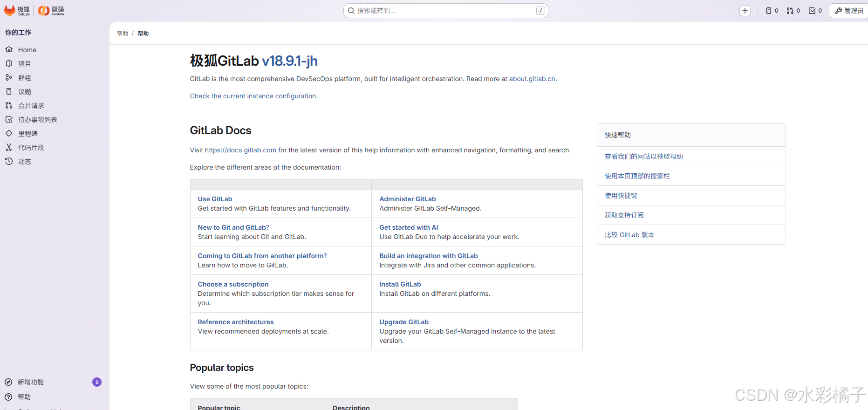Screen dimensions: 868x410
Task: Click 比较 GitLab 版本 quick help link
Action: point(629,235)
